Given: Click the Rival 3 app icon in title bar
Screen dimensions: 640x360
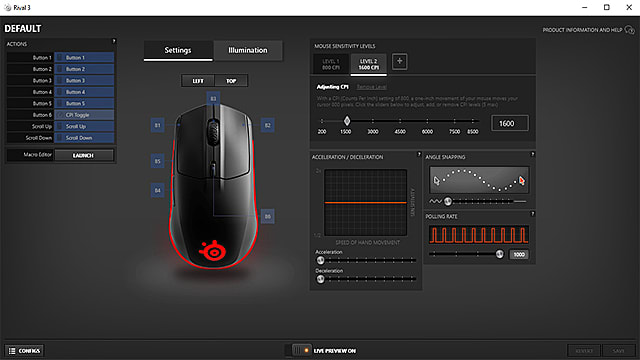Looking at the screenshot, I should point(7,7).
